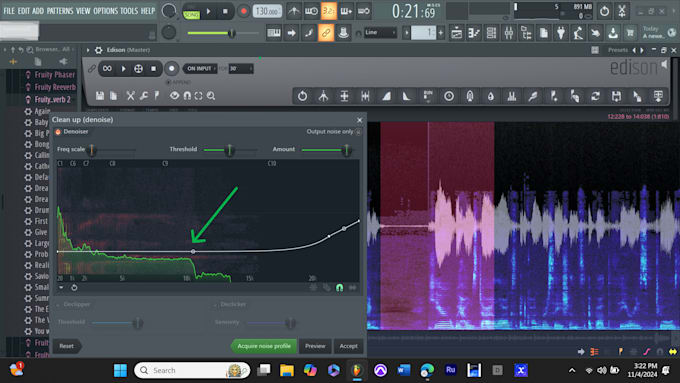This screenshot has width=680, height=383.
Task: Open the FILE menu
Action: [9, 11]
